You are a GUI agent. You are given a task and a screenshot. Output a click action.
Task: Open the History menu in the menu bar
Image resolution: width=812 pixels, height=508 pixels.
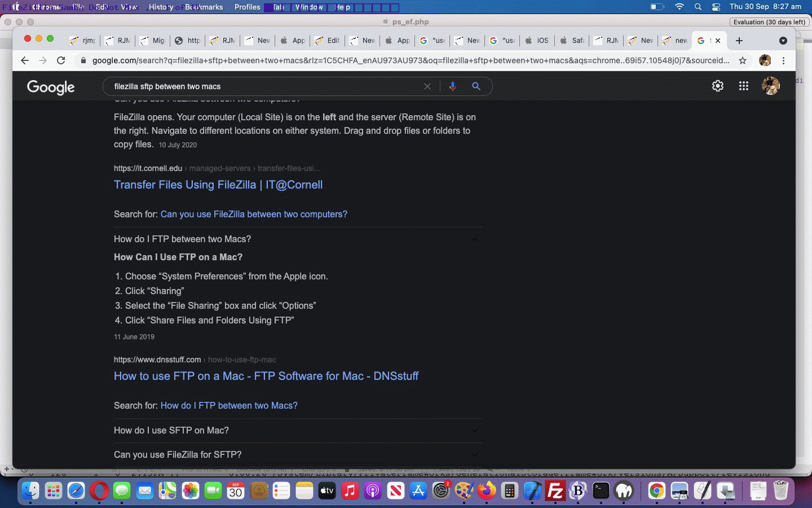pos(161,7)
